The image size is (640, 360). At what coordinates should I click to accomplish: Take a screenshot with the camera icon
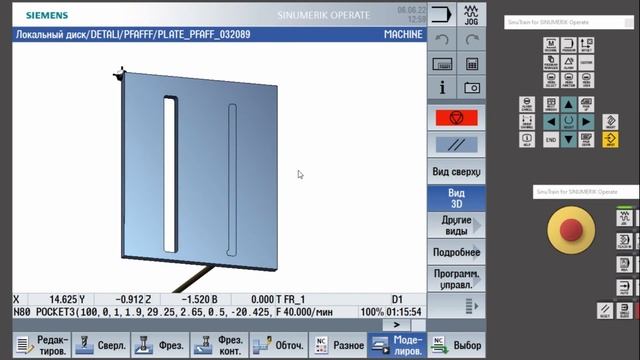click(x=471, y=87)
